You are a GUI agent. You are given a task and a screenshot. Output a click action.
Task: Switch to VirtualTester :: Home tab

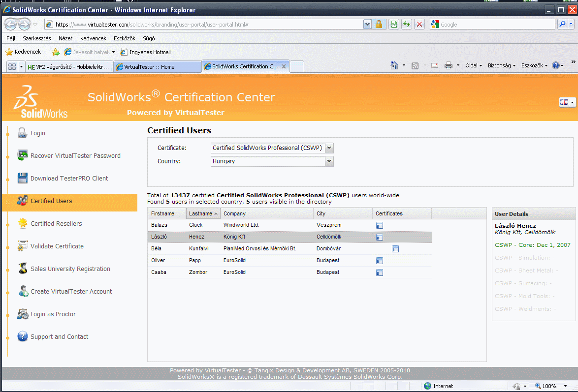tap(158, 67)
